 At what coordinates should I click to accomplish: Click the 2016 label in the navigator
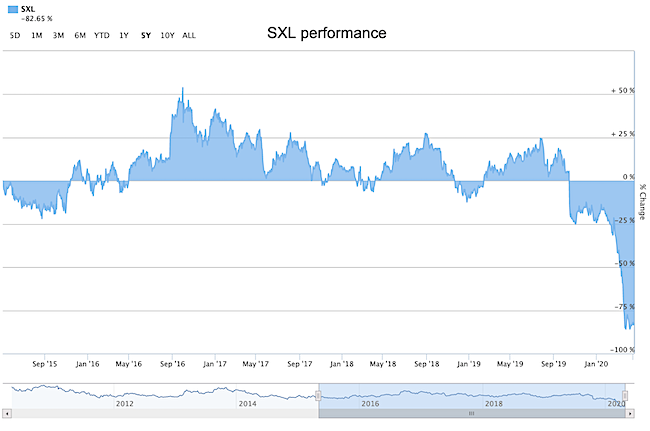(370, 404)
